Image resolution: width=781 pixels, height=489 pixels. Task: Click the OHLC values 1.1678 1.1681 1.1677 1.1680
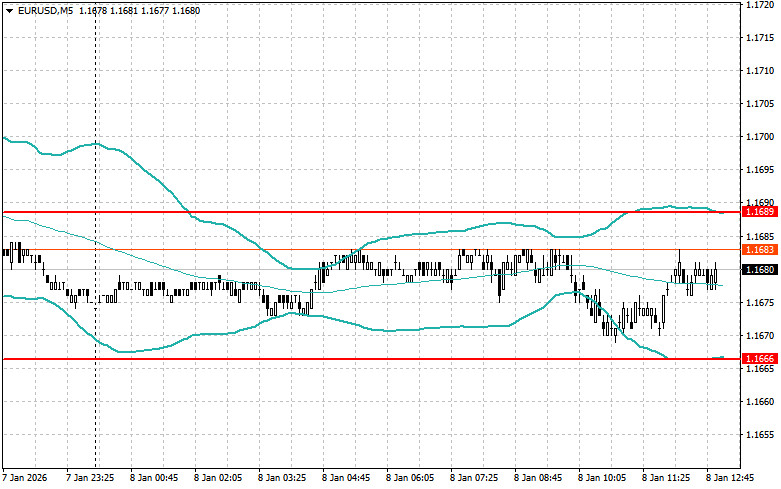click(139, 10)
